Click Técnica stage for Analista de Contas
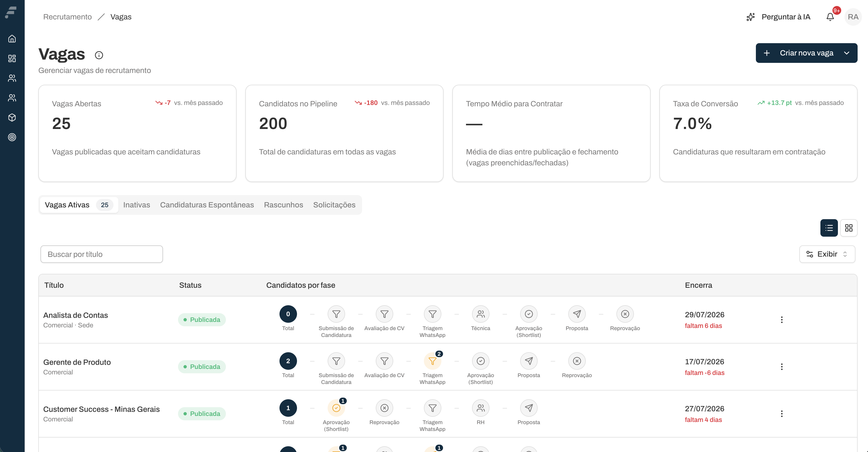Viewport: 868px width, 452px height. [481, 314]
